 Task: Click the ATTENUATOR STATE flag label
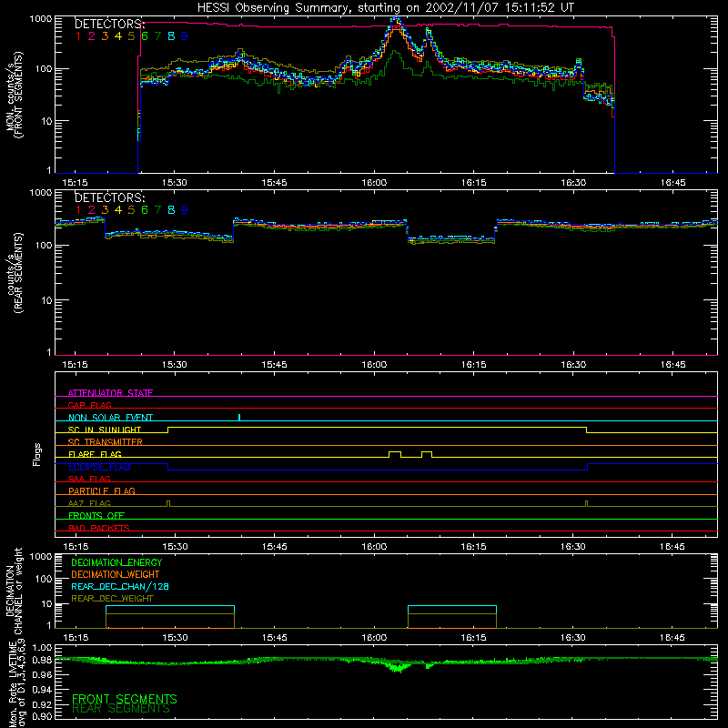(x=110, y=393)
